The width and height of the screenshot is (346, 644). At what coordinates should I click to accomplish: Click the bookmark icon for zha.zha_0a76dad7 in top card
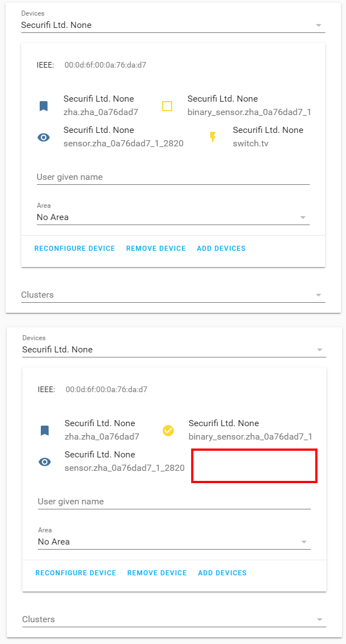[x=44, y=106]
